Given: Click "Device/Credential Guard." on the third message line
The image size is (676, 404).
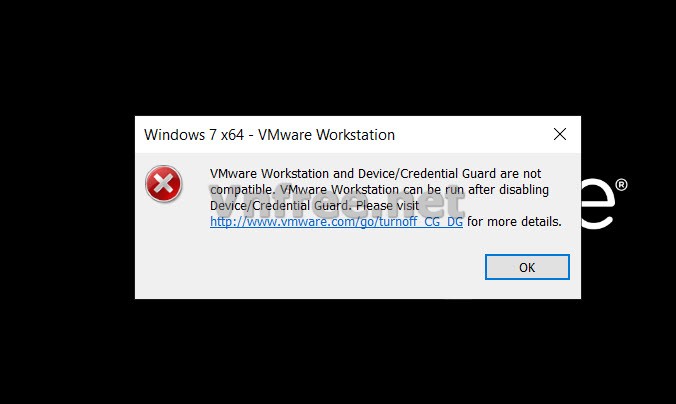Looking at the screenshot, I should 281,206.
